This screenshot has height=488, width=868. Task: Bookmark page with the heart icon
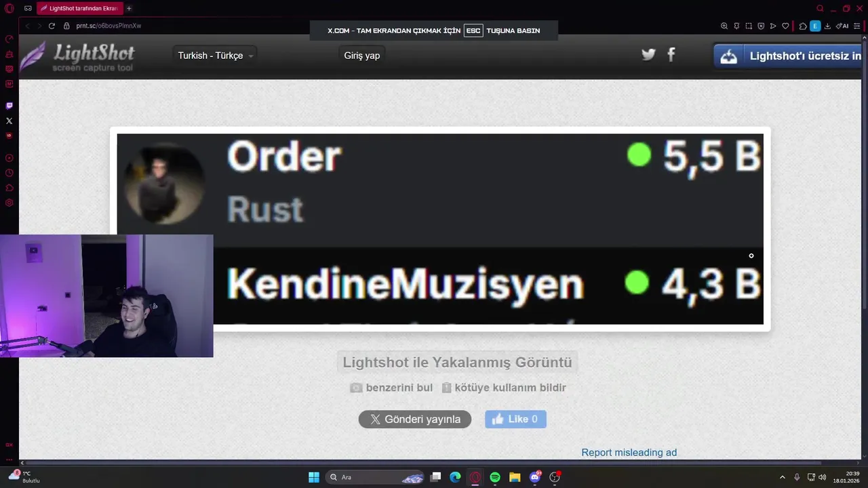click(785, 26)
